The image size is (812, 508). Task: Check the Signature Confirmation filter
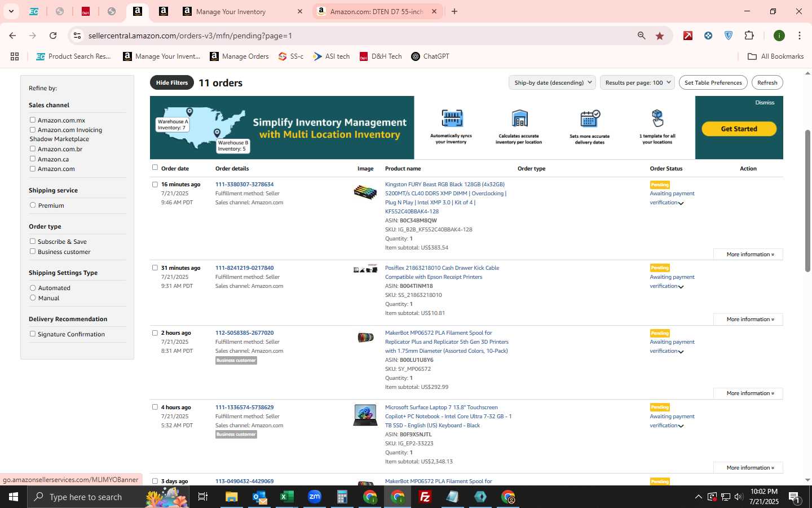coord(33,334)
